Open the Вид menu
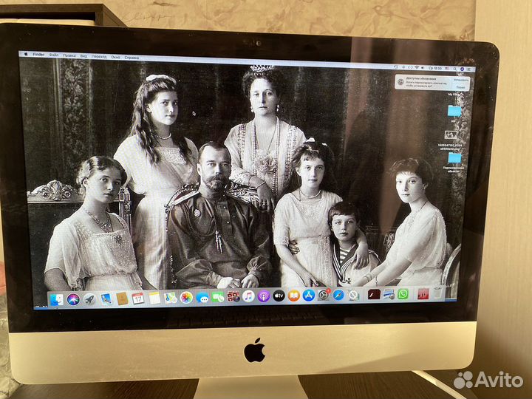The width and height of the screenshot is (532, 399). (x=83, y=56)
